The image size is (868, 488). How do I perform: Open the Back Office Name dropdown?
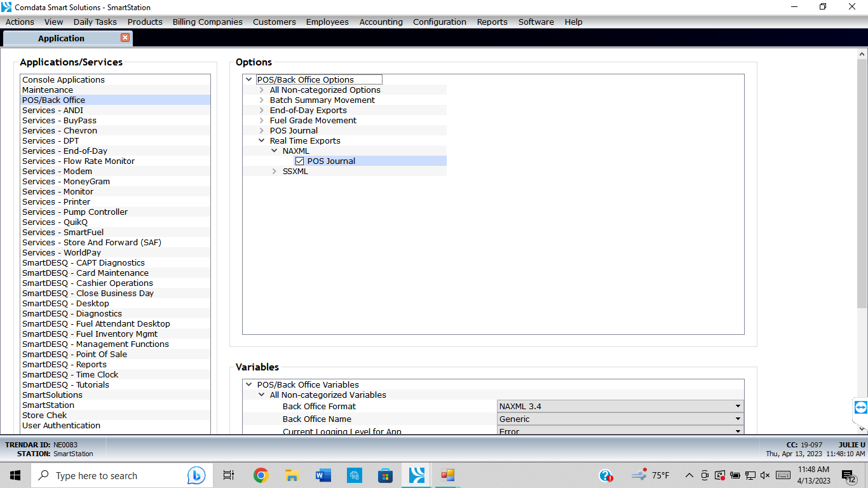click(738, 419)
